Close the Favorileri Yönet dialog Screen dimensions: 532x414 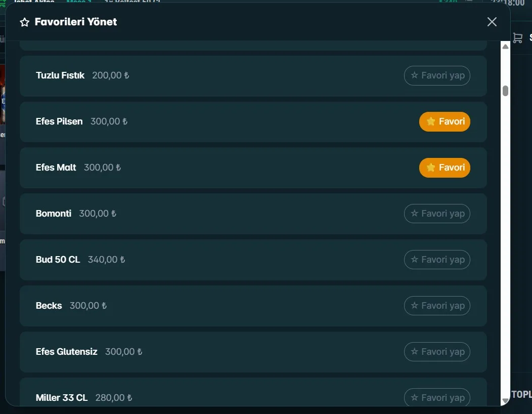point(492,22)
